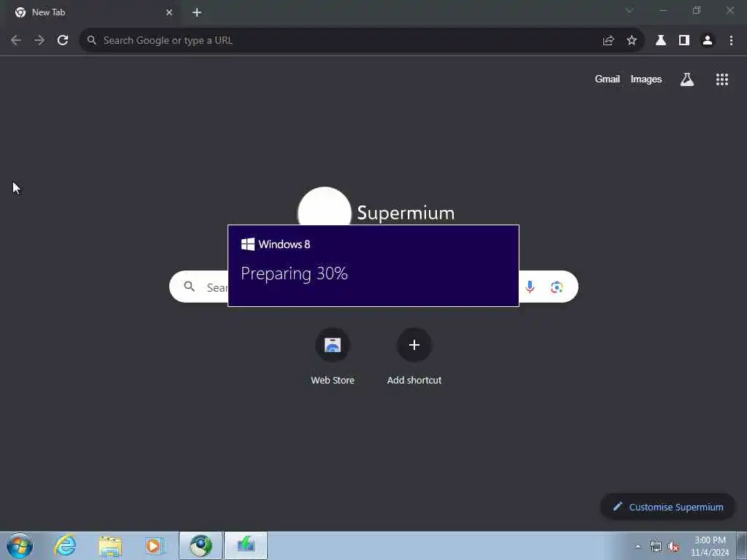Click the Show desktop strip in the taskbar
Viewport: 747px width, 560px height.
coord(742,545)
